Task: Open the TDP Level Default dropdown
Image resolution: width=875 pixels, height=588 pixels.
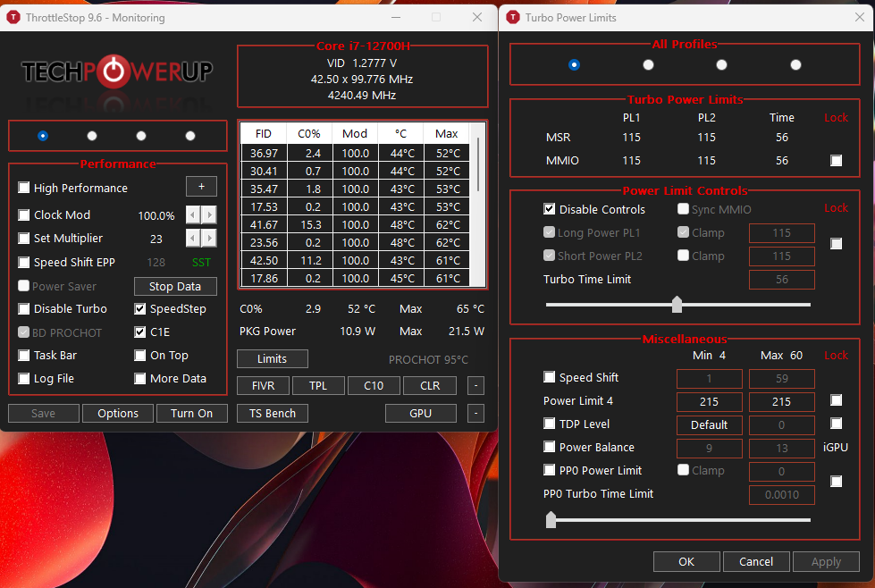Action: (710, 425)
